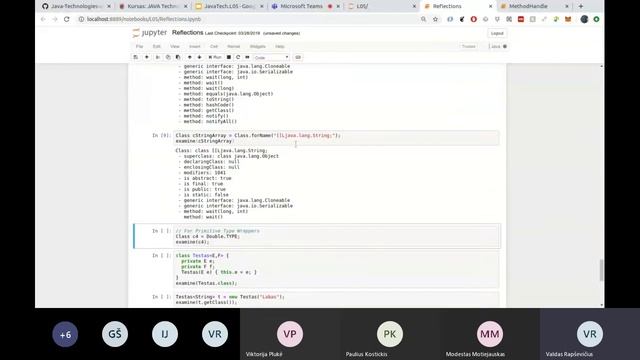Click the Trusted notebook indicator
This screenshot has width=640, height=360.
click(469, 47)
